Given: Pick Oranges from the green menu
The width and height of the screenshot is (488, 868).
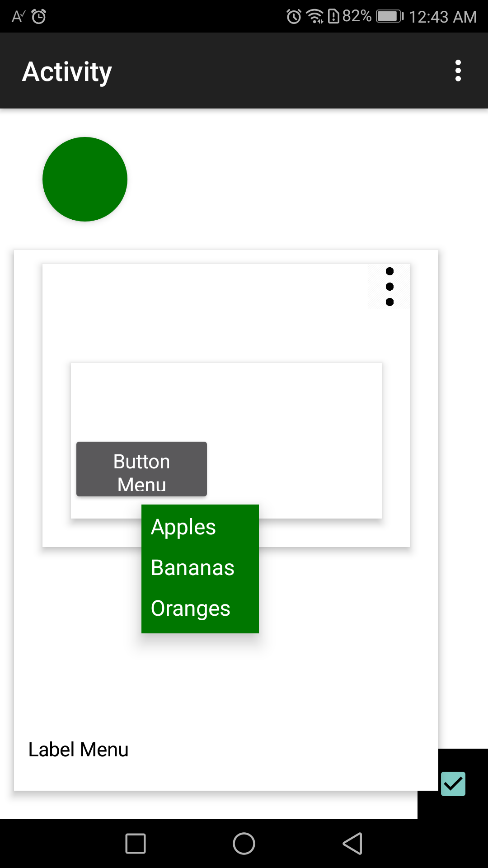Looking at the screenshot, I should (191, 609).
